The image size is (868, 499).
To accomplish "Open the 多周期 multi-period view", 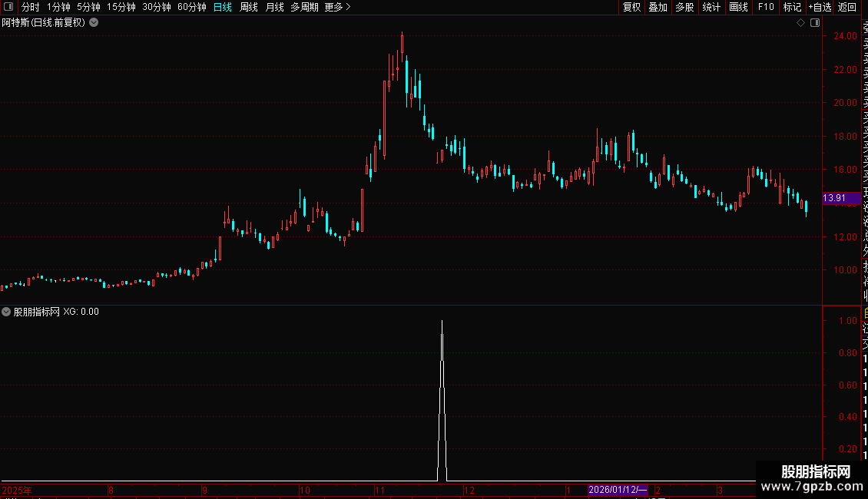I will (304, 7).
